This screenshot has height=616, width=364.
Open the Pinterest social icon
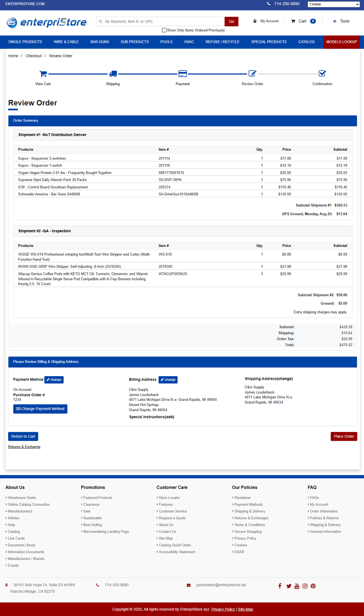pos(313,586)
